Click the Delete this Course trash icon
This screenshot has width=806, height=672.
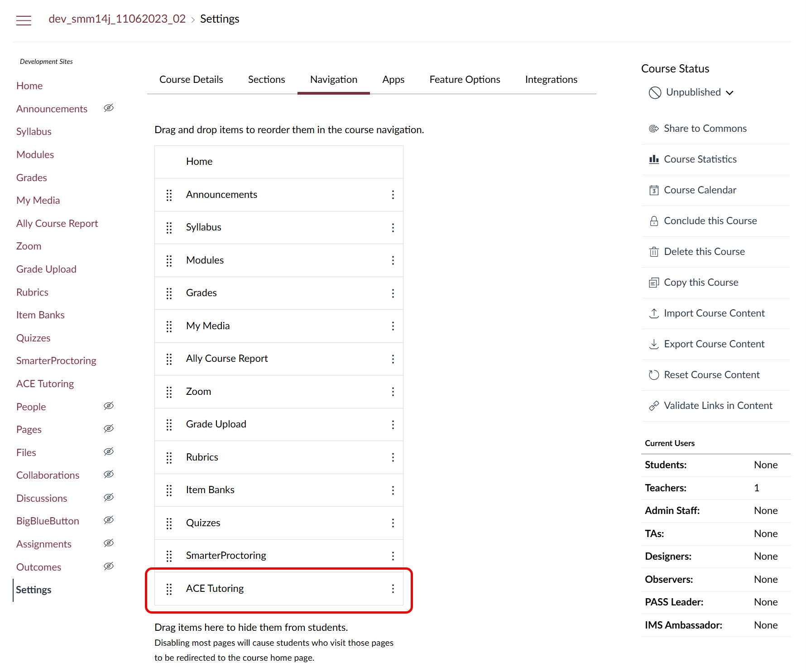[654, 252]
